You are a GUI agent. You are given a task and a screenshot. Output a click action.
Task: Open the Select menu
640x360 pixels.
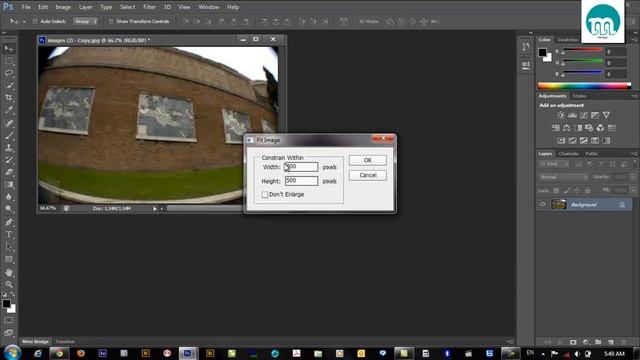127,7
